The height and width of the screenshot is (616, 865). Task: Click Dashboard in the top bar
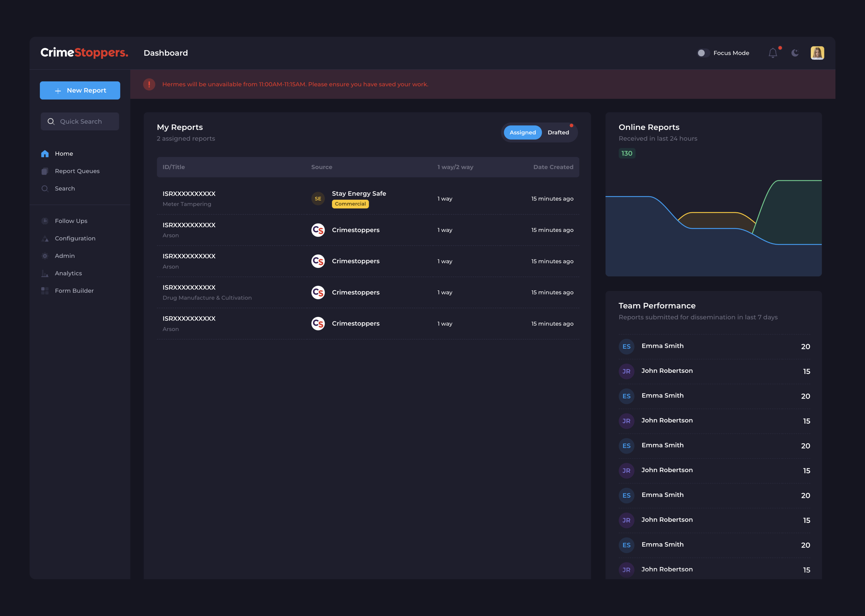(166, 53)
